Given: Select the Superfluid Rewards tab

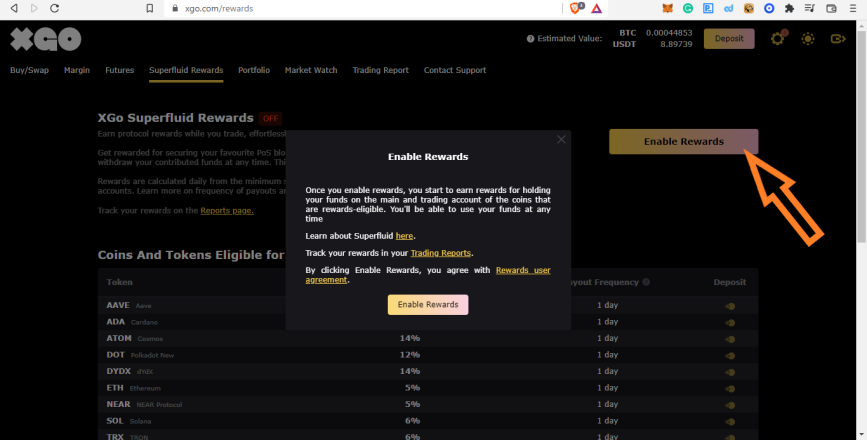Looking at the screenshot, I should [186, 70].
